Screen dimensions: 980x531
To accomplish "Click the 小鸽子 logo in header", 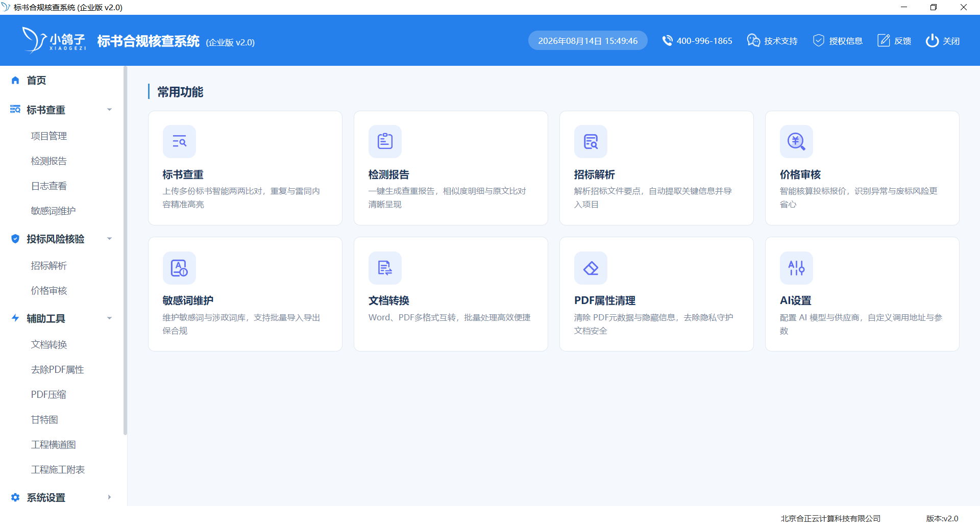I will coord(54,40).
